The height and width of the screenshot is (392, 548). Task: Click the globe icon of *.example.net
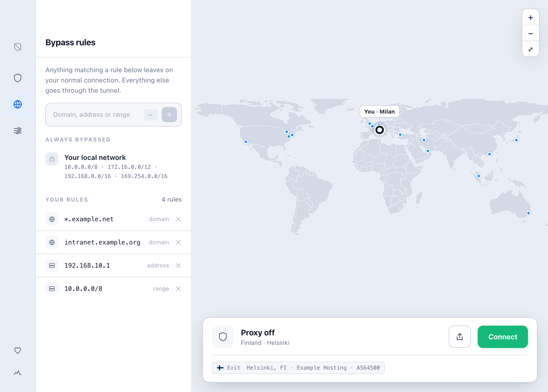(52, 219)
